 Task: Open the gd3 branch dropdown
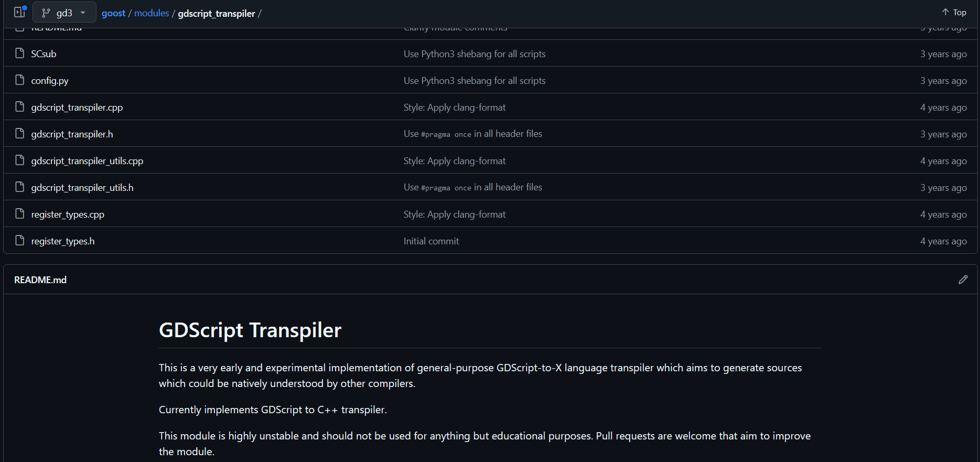(64, 13)
